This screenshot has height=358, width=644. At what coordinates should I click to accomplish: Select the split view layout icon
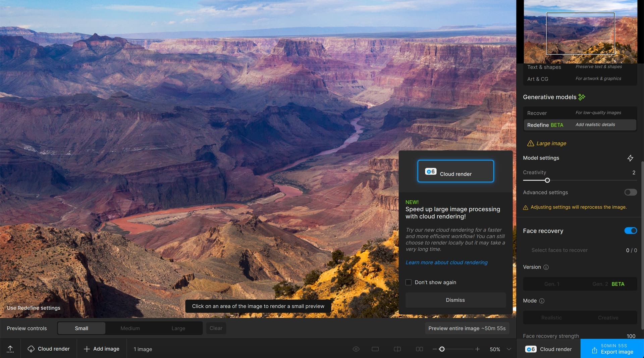click(397, 349)
